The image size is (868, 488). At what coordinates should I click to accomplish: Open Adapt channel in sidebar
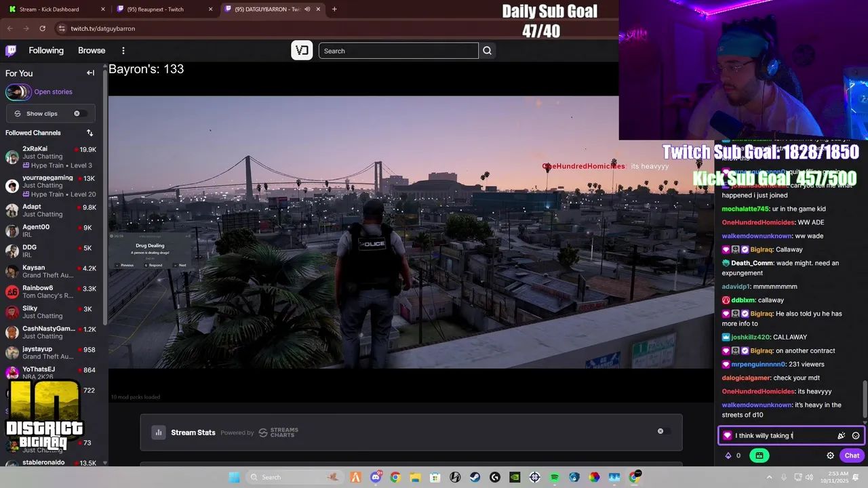51,210
